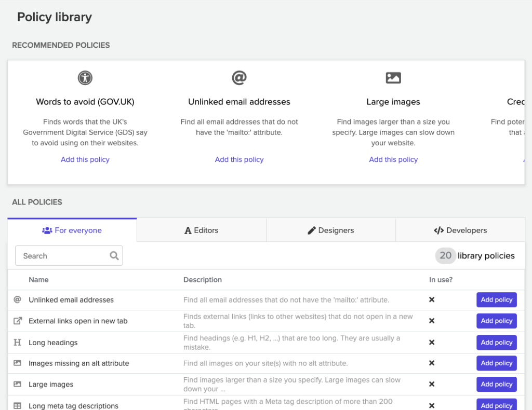Add policy for Images missing an alt attribute
532x410 pixels.
496,363
